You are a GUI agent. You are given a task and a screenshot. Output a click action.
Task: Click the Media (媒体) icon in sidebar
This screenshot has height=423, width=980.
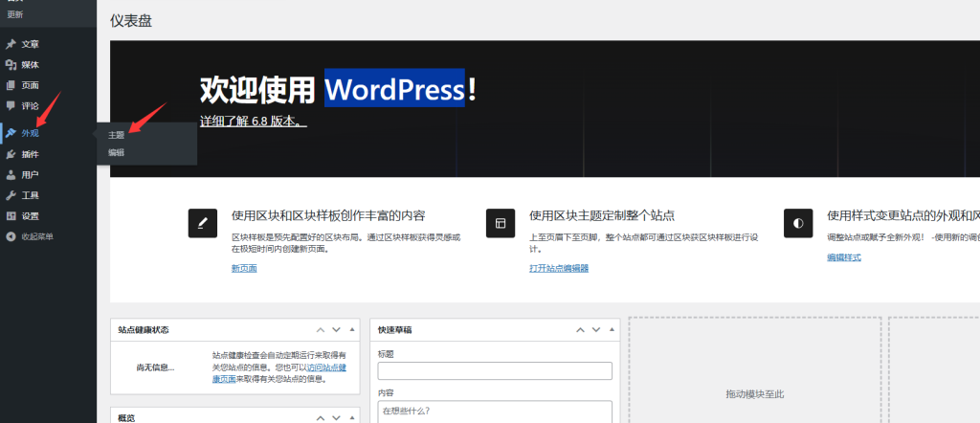(11, 65)
